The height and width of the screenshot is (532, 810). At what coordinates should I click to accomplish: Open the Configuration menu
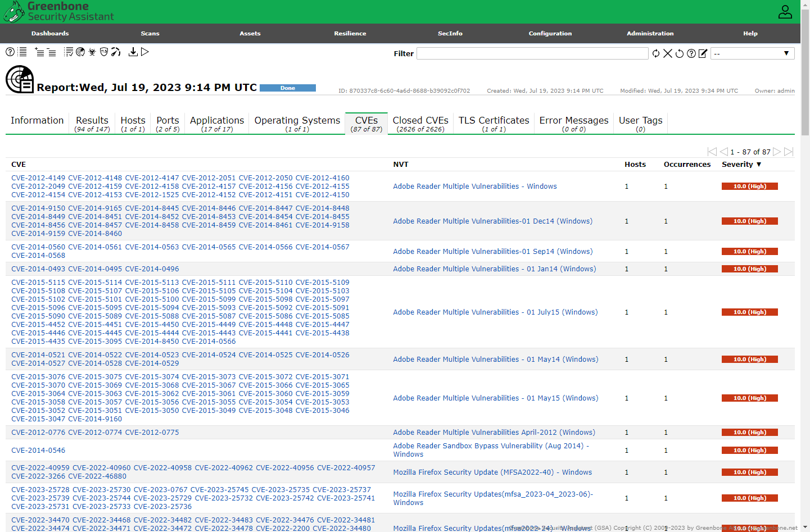click(550, 34)
